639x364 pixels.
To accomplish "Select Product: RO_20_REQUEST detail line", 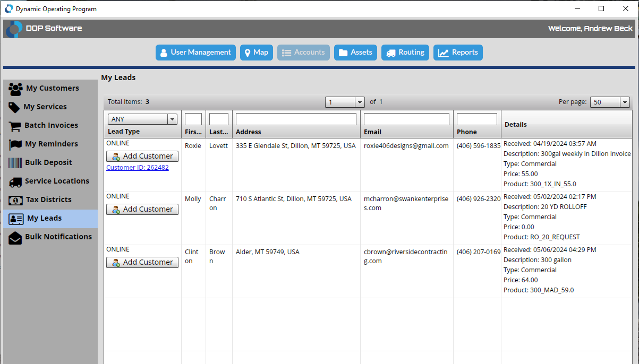I will (x=542, y=237).
